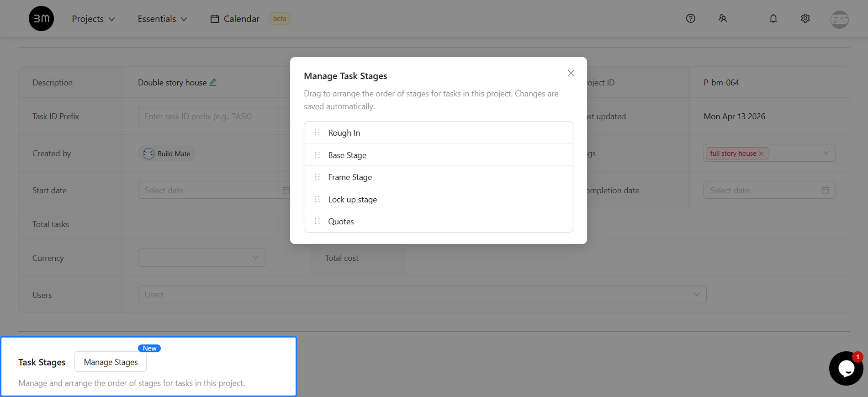Open the Users dropdown
The height and width of the screenshot is (397, 868).
422,295
